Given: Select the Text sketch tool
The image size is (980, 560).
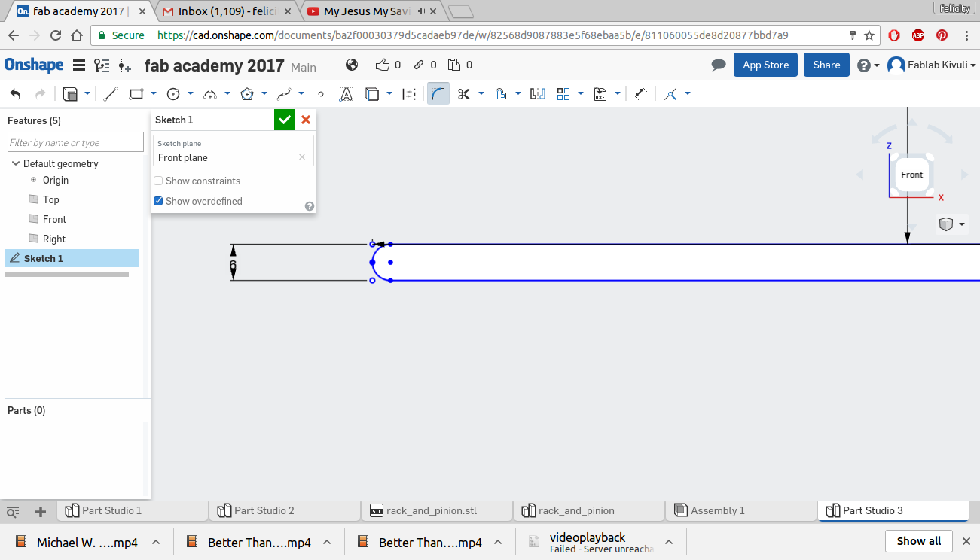Looking at the screenshot, I should tap(347, 94).
